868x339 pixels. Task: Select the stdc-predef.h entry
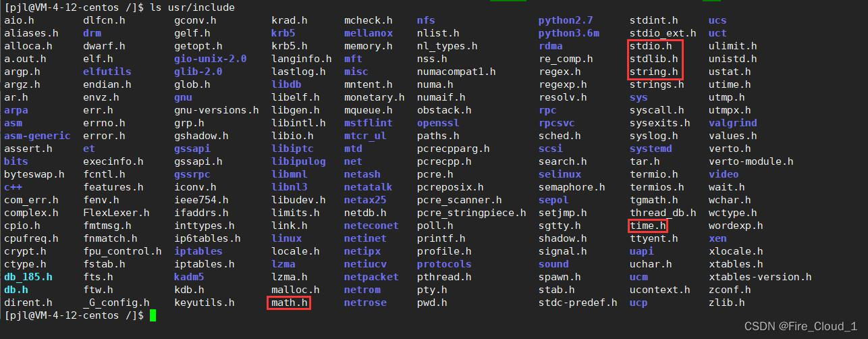578,303
